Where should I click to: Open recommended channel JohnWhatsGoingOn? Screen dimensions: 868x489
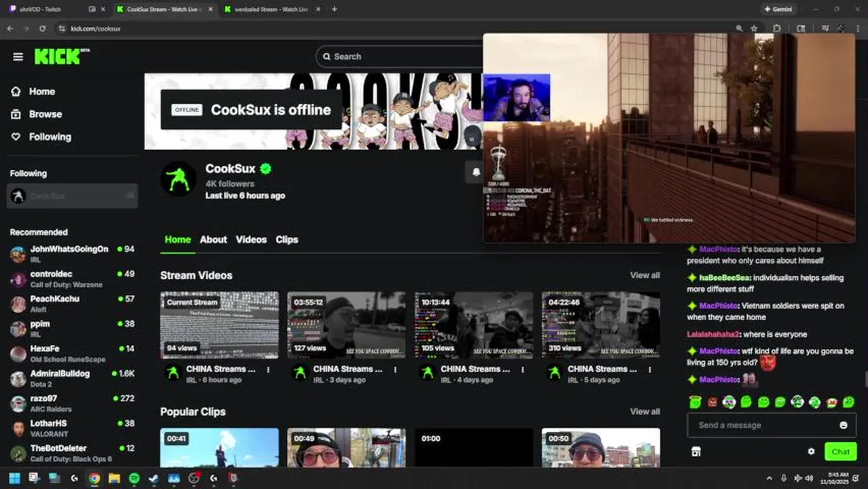[x=73, y=254]
